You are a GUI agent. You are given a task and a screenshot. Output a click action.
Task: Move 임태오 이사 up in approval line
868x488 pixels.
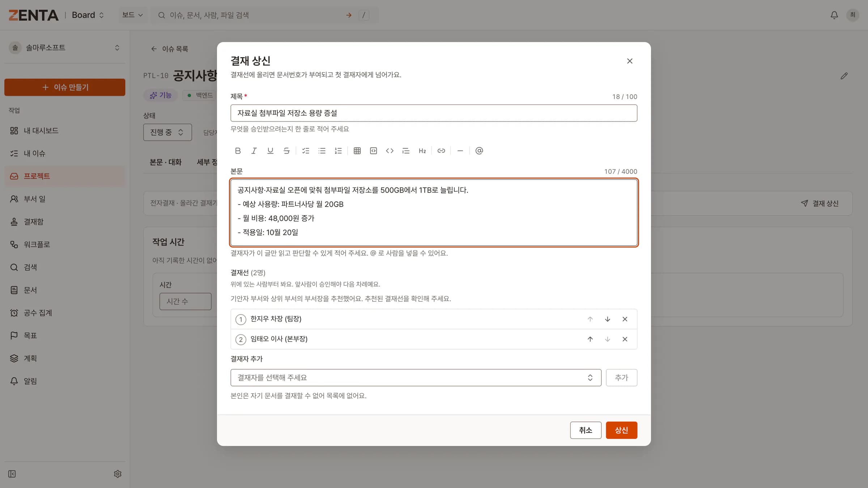590,339
